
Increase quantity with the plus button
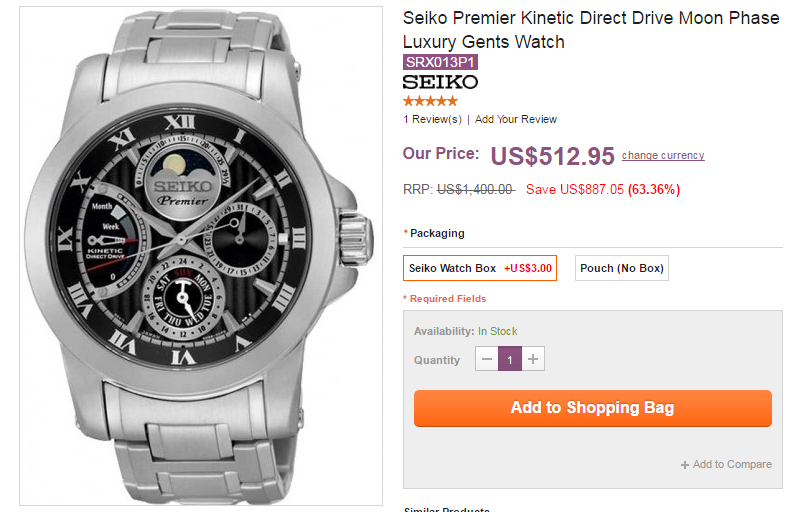pyautogui.click(x=533, y=360)
